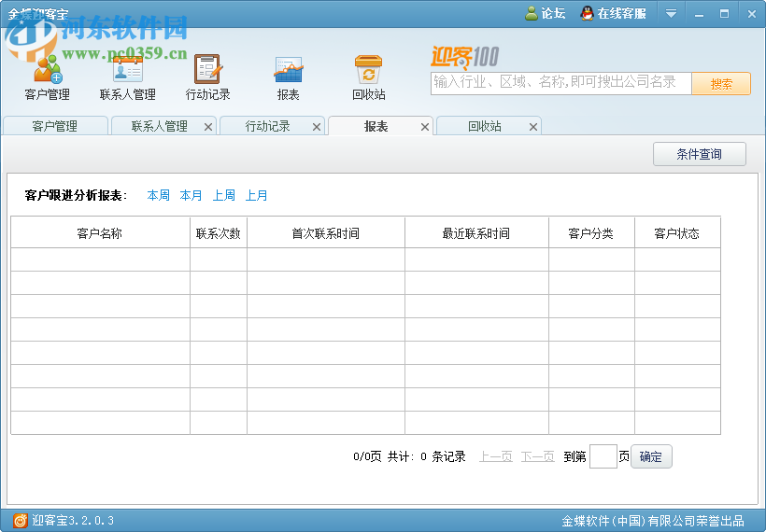This screenshot has width=766, height=532.
Task: Open title bar dropdown menu arrow
Action: (671, 14)
